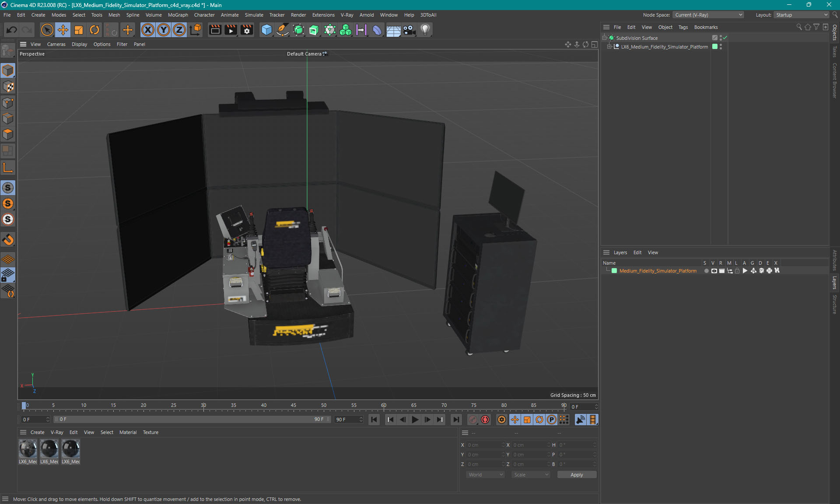
Task: Add a Camera object icon
Action: pyautogui.click(x=409, y=30)
